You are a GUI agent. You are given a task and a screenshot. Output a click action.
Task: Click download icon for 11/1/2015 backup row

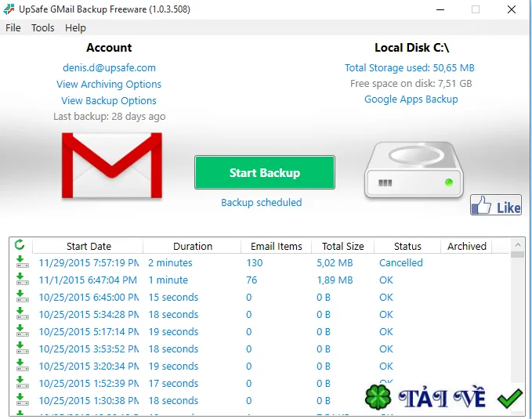click(x=23, y=279)
